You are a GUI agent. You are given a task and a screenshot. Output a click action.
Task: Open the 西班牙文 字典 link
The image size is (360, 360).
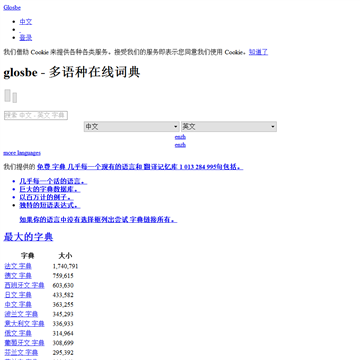click(24, 285)
